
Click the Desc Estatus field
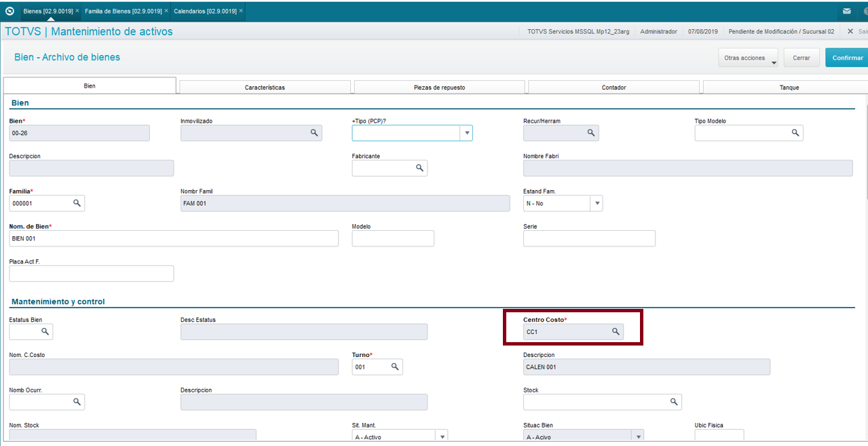pyautogui.click(x=304, y=331)
